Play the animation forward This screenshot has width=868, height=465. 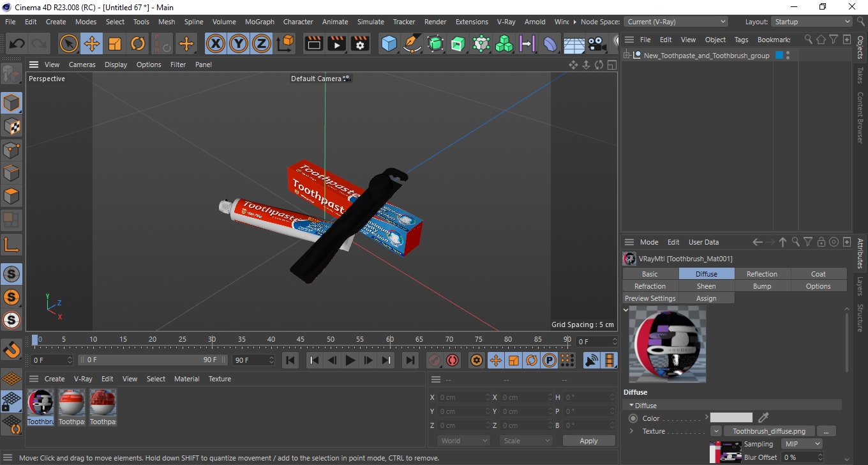(x=350, y=360)
